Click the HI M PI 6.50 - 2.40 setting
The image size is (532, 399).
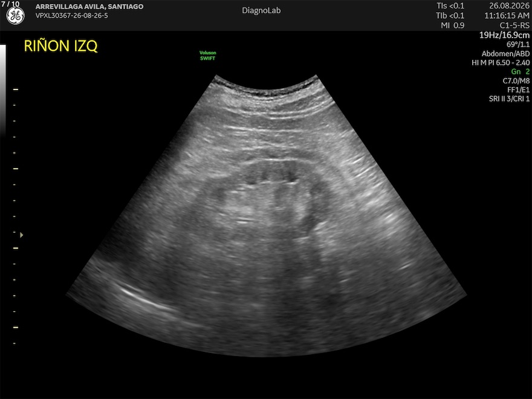(501, 63)
